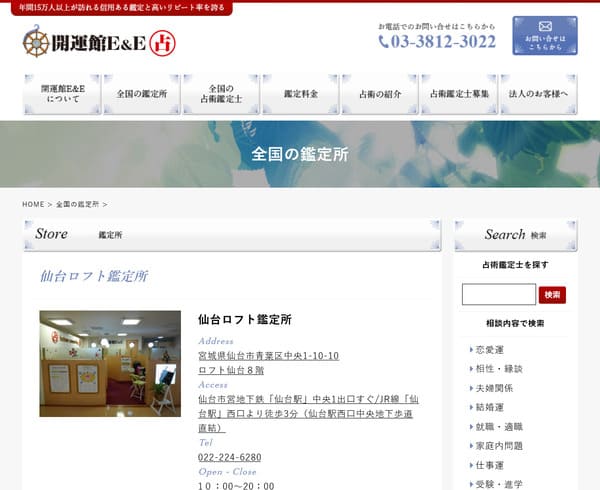Viewport: 600px width, 490px height.
Task: Open the address link 宮城県仙台市青葉区中央1-10-10
Action: click(x=268, y=356)
